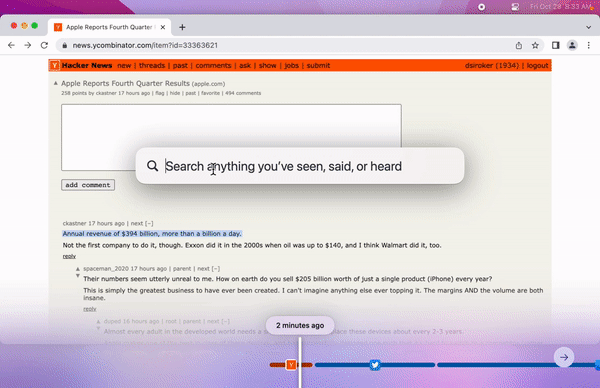The height and width of the screenshot is (388, 600).
Task: Close the Apple Reports Fourth Quarter tab
Action: click(x=163, y=27)
